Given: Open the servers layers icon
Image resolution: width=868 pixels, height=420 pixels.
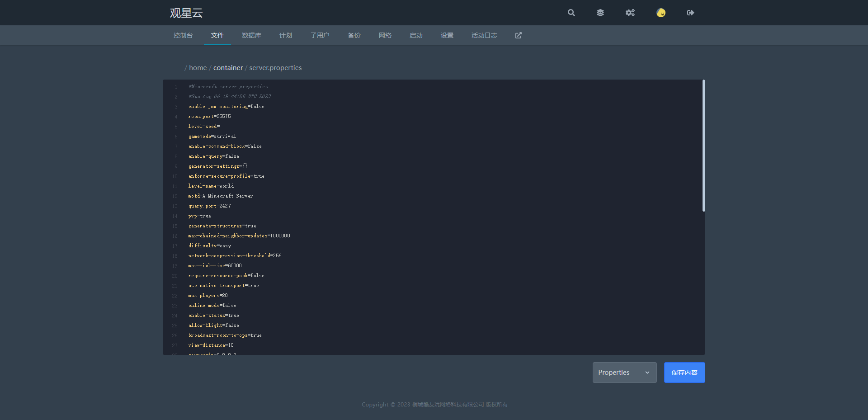Looking at the screenshot, I should [x=600, y=13].
